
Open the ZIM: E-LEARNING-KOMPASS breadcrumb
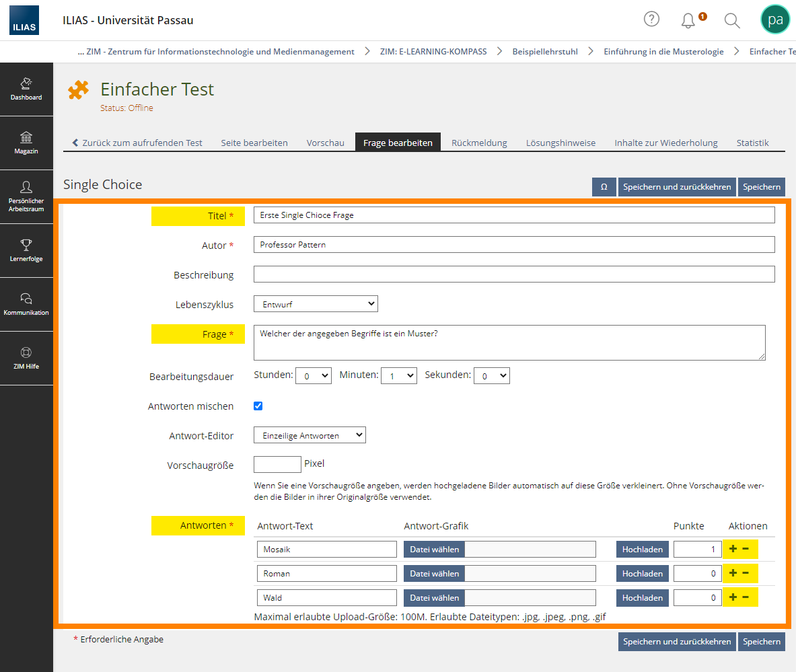tap(433, 51)
